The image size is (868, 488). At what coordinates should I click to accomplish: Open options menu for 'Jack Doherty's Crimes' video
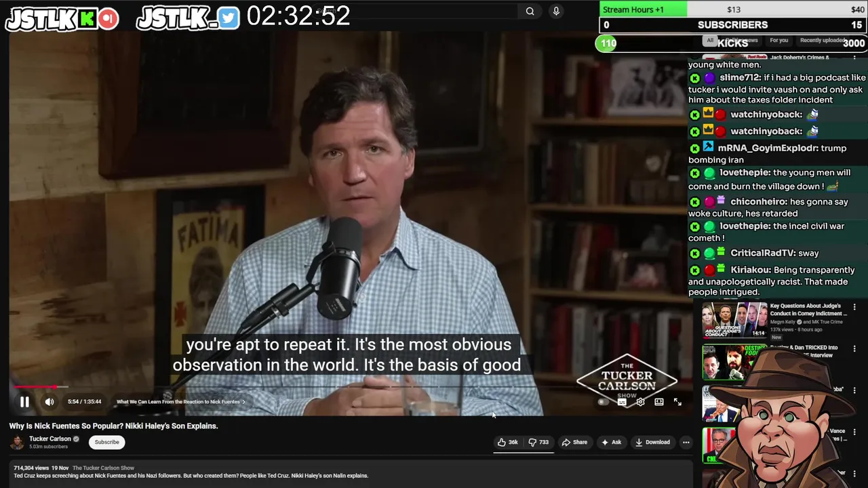(854, 58)
